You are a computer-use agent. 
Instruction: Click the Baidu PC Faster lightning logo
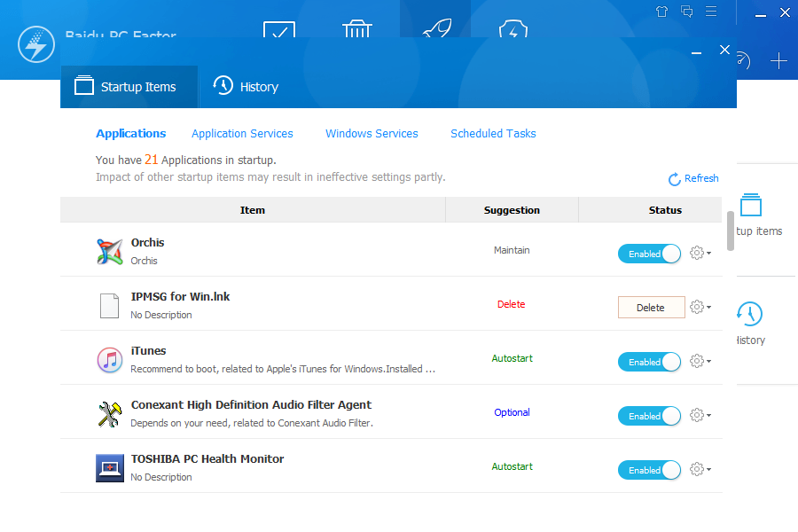[x=36, y=44]
